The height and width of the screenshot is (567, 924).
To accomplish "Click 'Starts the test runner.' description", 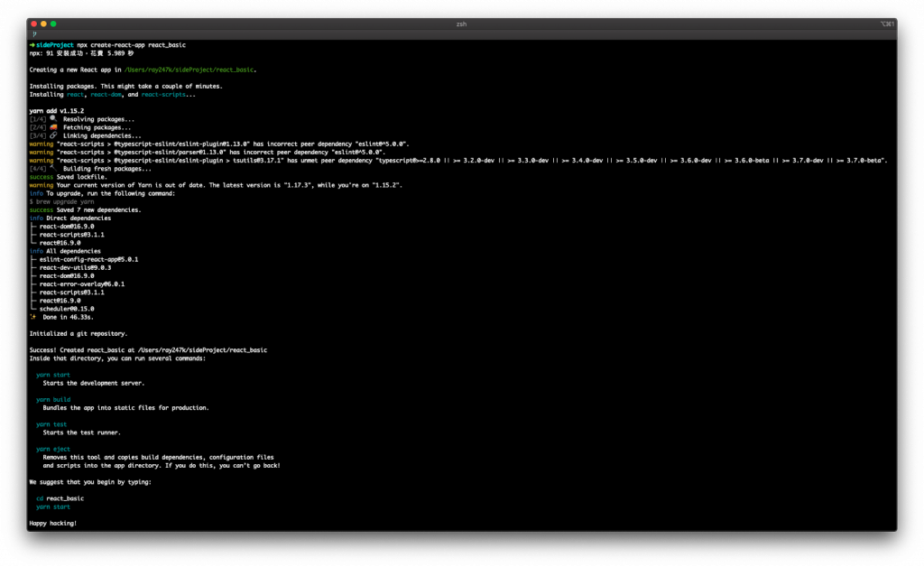I will (x=82, y=432).
